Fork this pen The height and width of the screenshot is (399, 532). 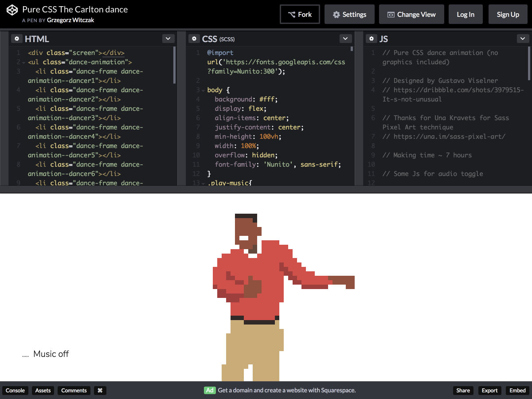pyautogui.click(x=300, y=14)
